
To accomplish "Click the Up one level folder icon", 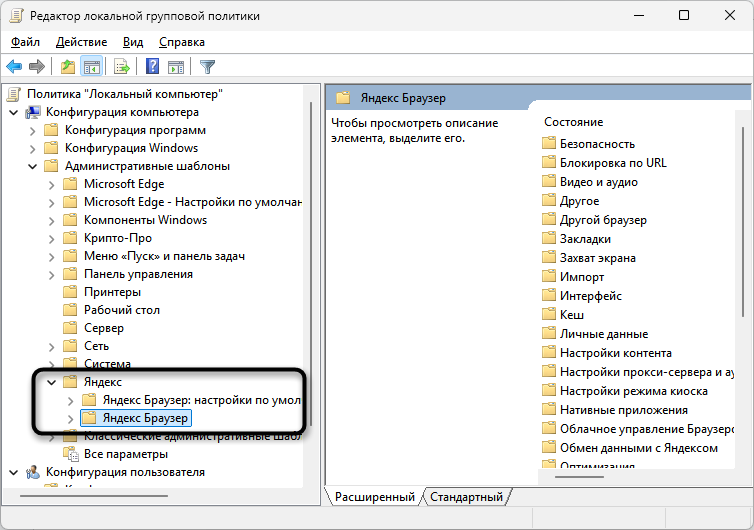I will pos(68,66).
